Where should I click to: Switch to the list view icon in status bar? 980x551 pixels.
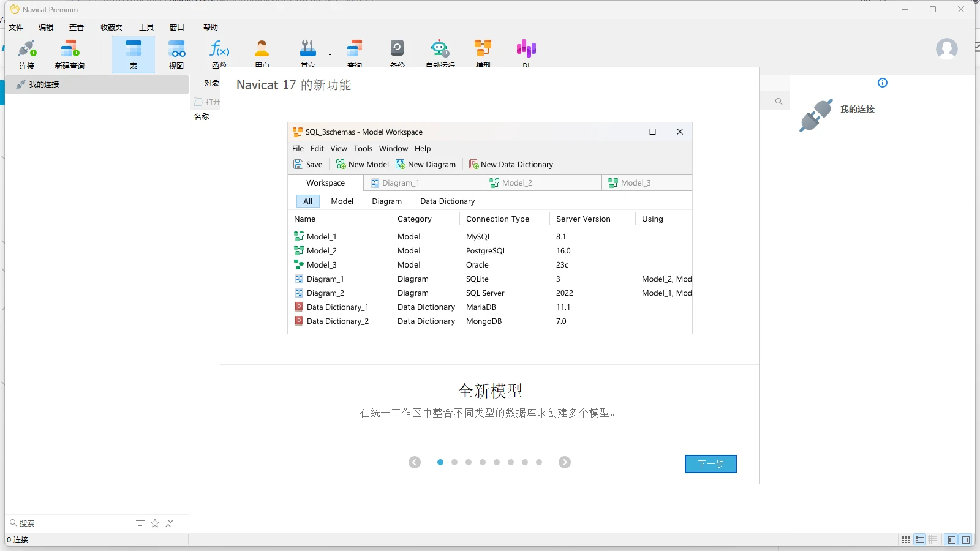(919, 539)
